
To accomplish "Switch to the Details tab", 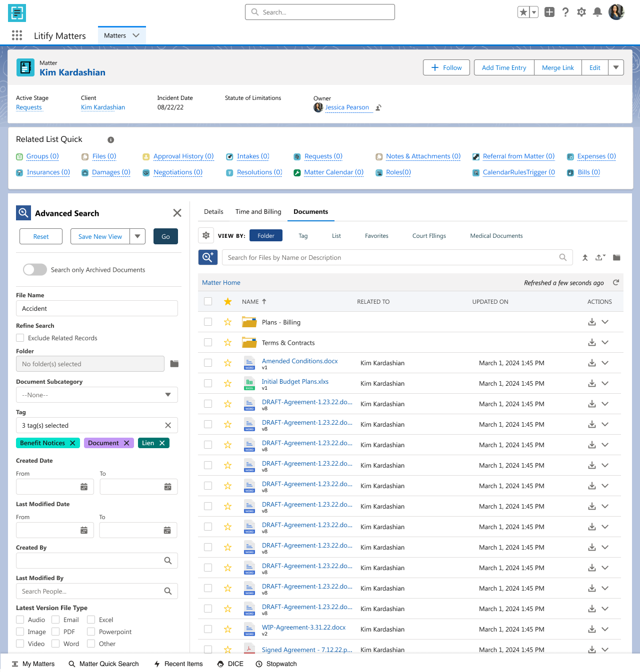I will 213,211.
